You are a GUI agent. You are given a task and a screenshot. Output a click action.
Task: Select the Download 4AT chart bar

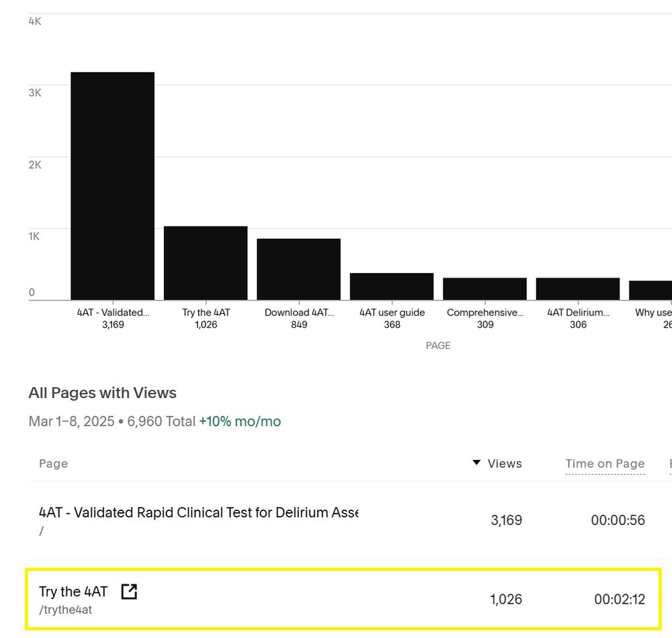coord(299,270)
